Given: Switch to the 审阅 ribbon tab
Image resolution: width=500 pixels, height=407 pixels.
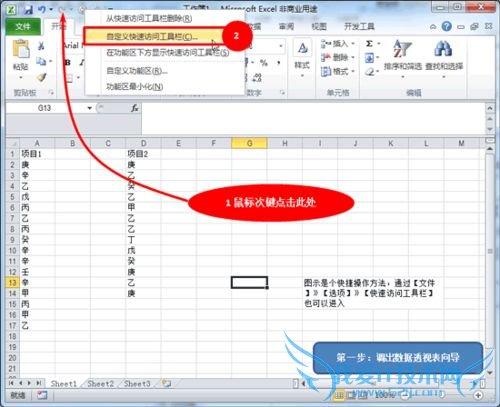Looking at the screenshot, I should (286, 26).
